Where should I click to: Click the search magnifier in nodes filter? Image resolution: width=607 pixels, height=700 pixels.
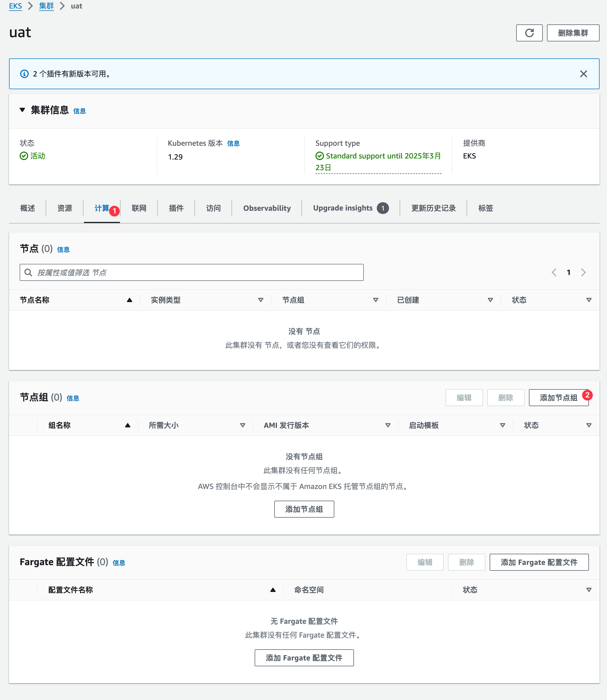[x=28, y=272]
